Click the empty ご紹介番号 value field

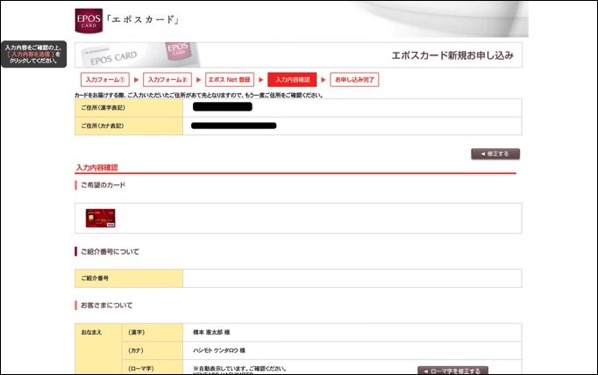pos(352,278)
